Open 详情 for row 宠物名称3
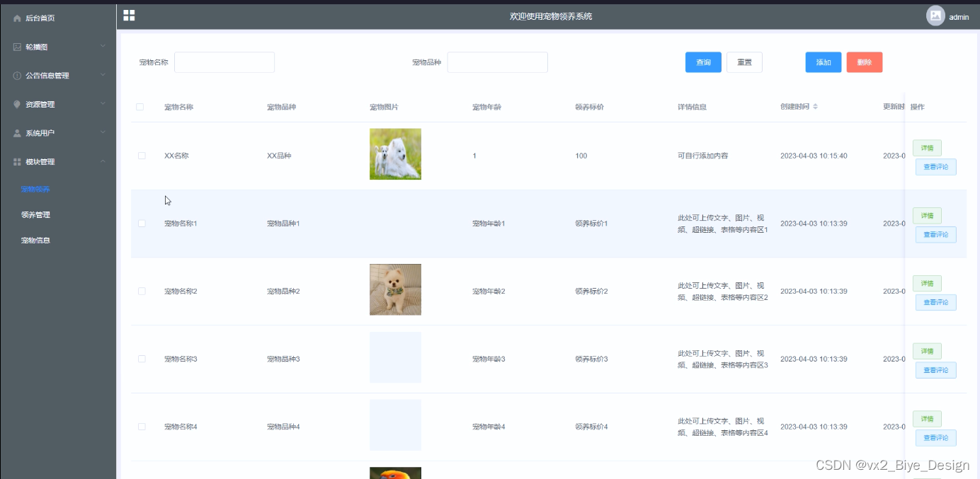 point(927,352)
